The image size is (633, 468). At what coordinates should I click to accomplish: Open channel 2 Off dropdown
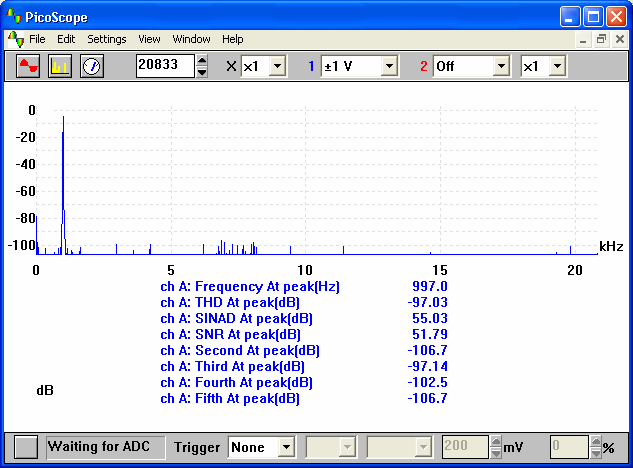pyautogui.click(x=501, y=66)
